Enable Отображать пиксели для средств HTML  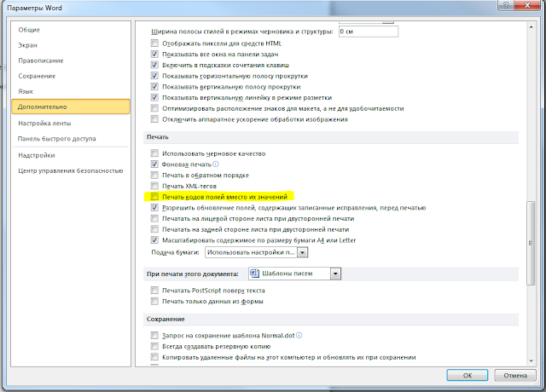(x=154, y=43)
